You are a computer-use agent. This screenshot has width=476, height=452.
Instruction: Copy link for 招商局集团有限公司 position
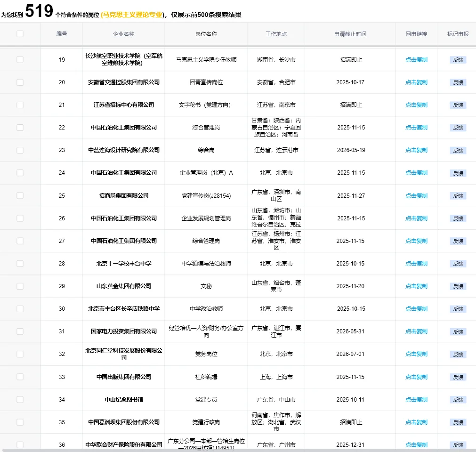tap(416, 195)
